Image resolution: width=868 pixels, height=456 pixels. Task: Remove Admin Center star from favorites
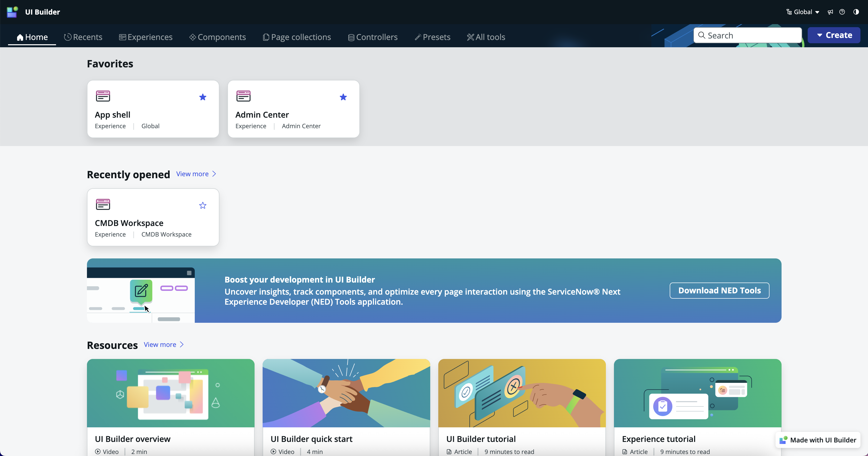(x=343, y=97)
